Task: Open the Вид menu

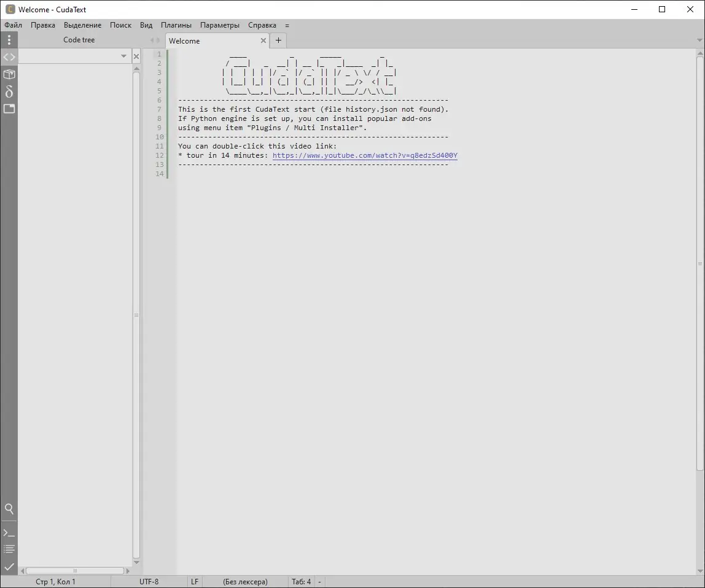Action: (x=146, y=25)
